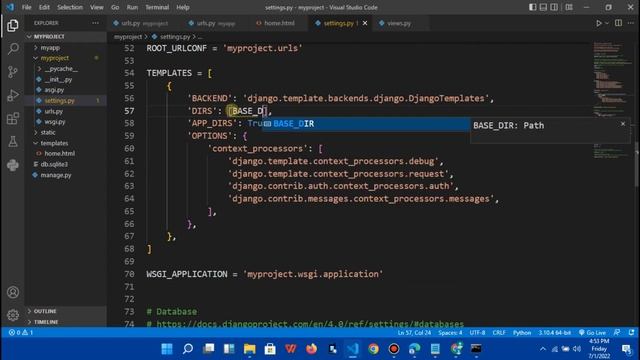Open the View menu
The image size is (640, 360).
[x=97, y=7]
